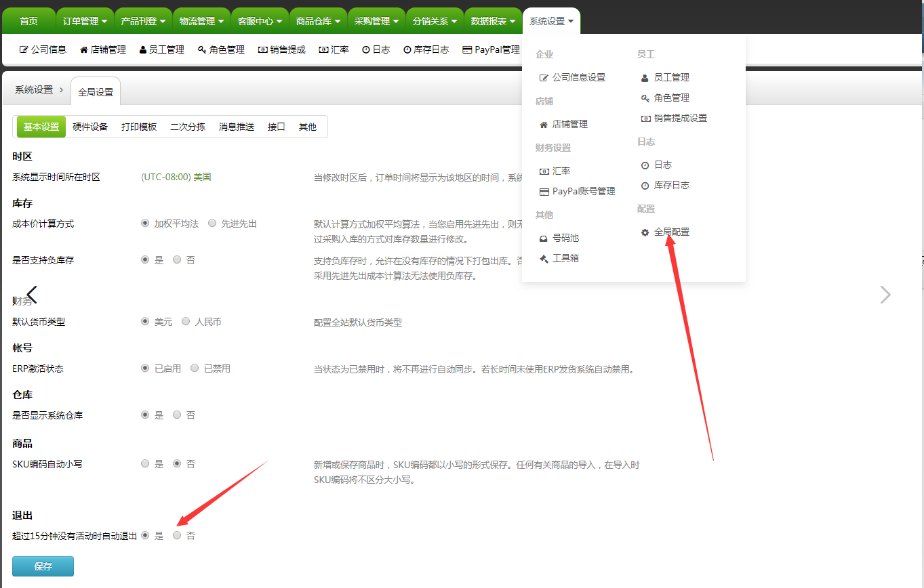Expand the 采购管理 dropdown menu
Image resolution: width=924 pixels, height=588 pixels.
[376, 21]
